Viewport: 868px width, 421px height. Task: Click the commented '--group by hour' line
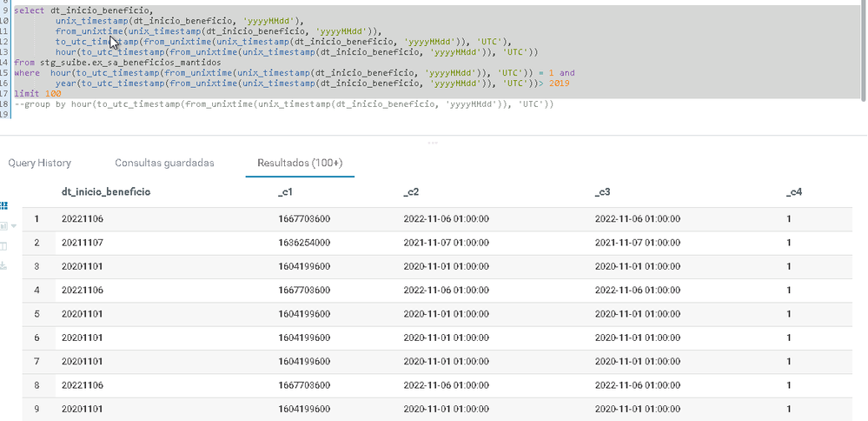click(x=284, y=104)
